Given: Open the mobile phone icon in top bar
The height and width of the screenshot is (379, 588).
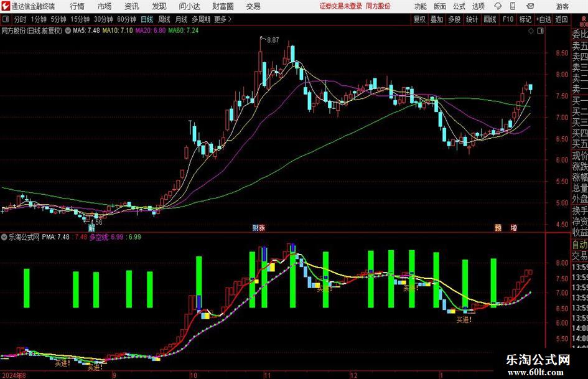Looking at the screenshot, I should pos(513,6).
